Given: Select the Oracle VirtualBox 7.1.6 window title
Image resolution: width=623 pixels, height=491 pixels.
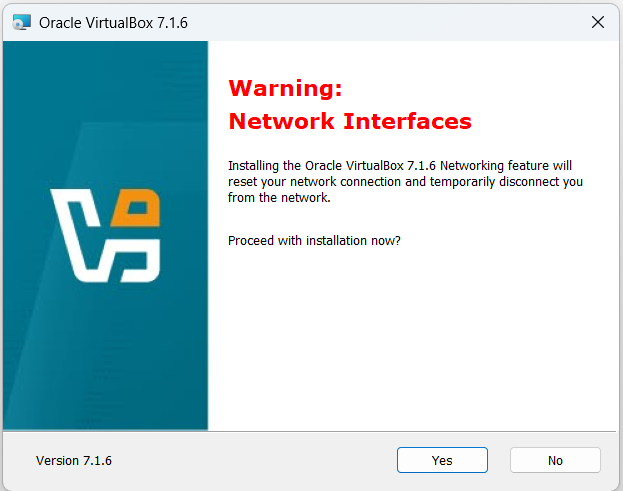Looking at the screenshot, I should 113,23.
